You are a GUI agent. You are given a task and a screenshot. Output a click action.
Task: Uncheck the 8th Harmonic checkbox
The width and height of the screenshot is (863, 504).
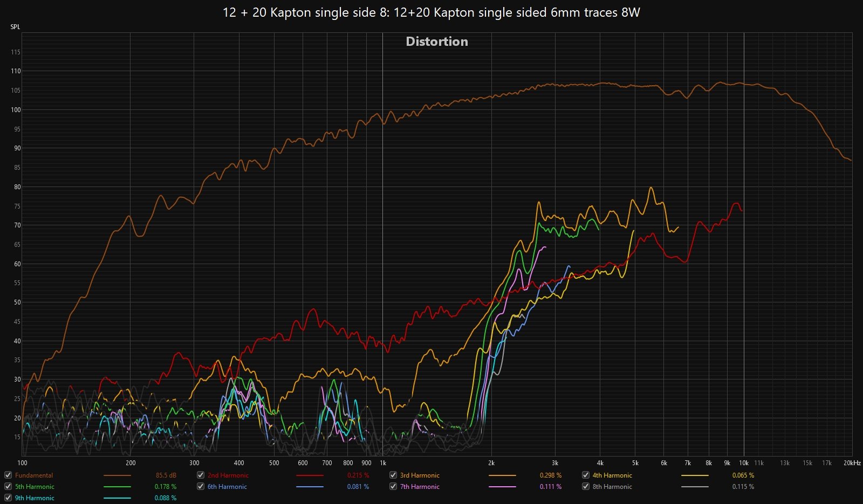point(586,486)
